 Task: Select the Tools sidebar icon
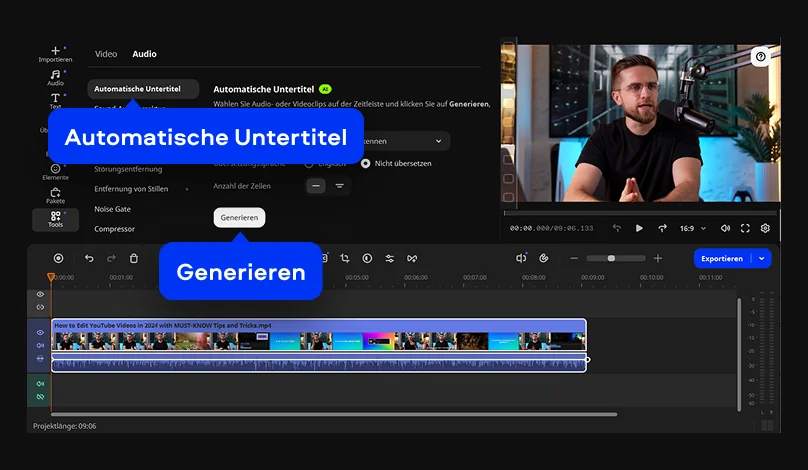[55, 219]
